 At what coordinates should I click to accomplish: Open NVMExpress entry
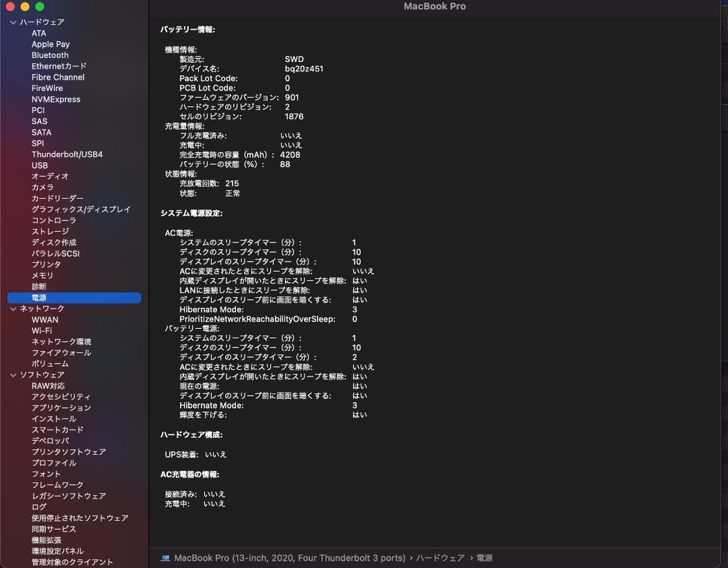click(x=56, y=99)
